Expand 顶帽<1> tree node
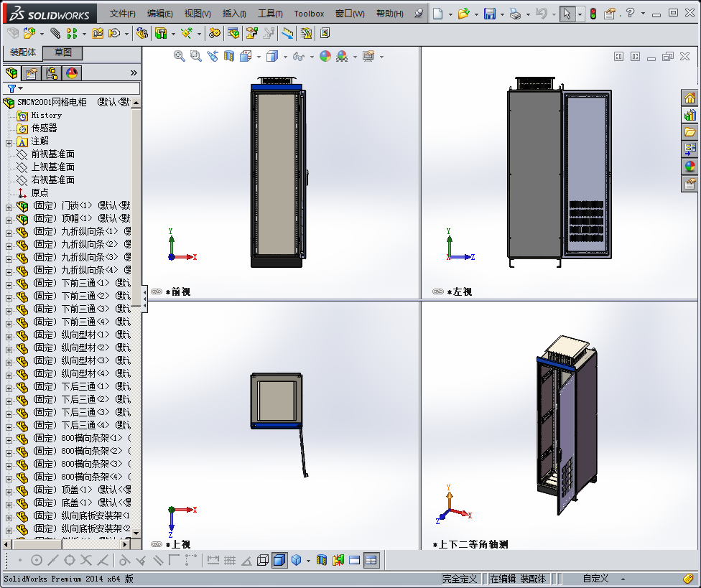This screenshot has width=701, height=588. [x=9, y=220]
